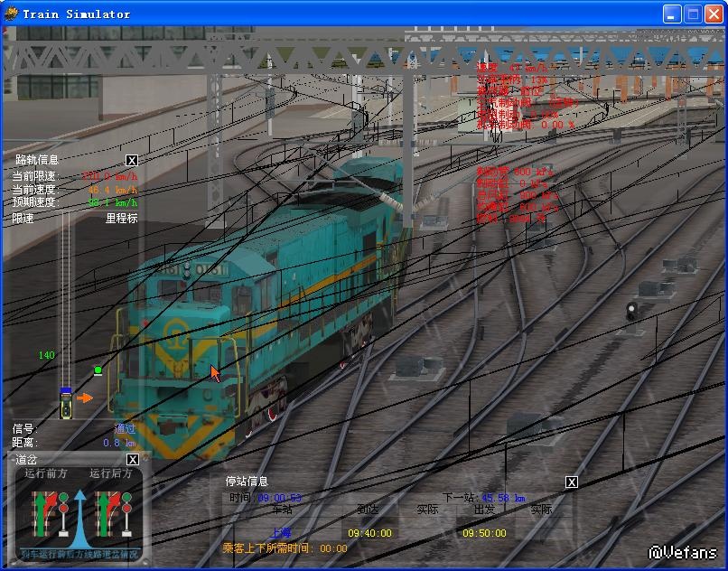Click the blue direction arrow in switch panel
The image size is (728, 571).
pyautogui.click(x=79, y=518)
